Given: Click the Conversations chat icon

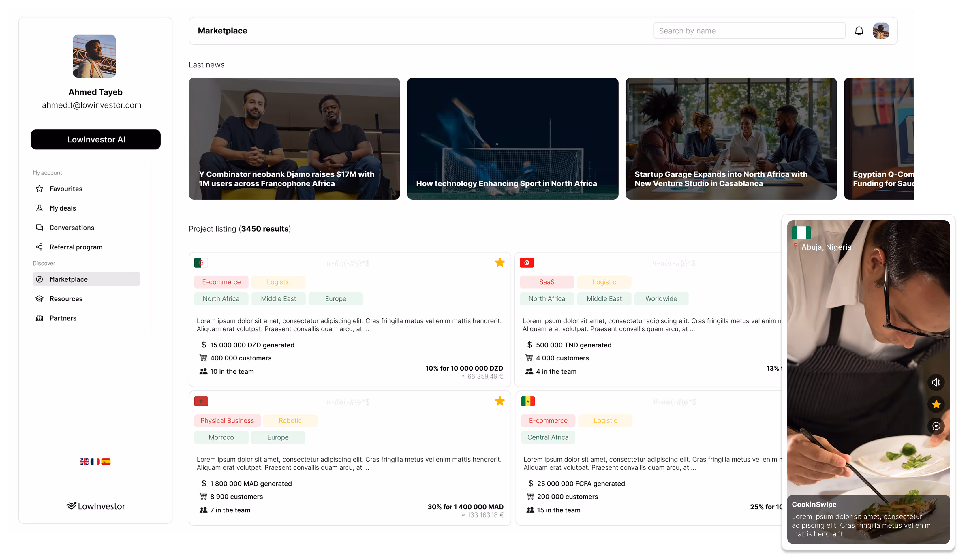Looking at the screenshot, I should coord(39,228).
